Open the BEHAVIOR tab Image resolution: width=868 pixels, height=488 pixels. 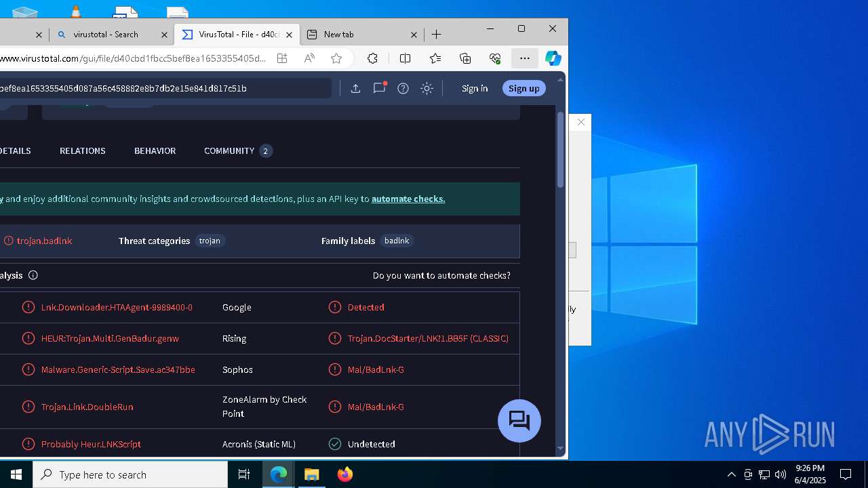(x=155, y=150)
